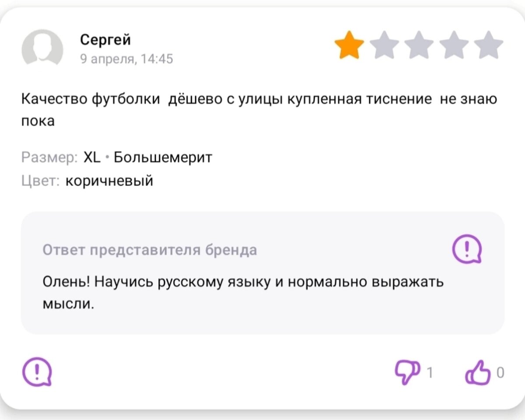The width and height of the screenshot is (525, 420).
Task: Click the dislike counter showing 1
Action: click(x=430, y=373)
